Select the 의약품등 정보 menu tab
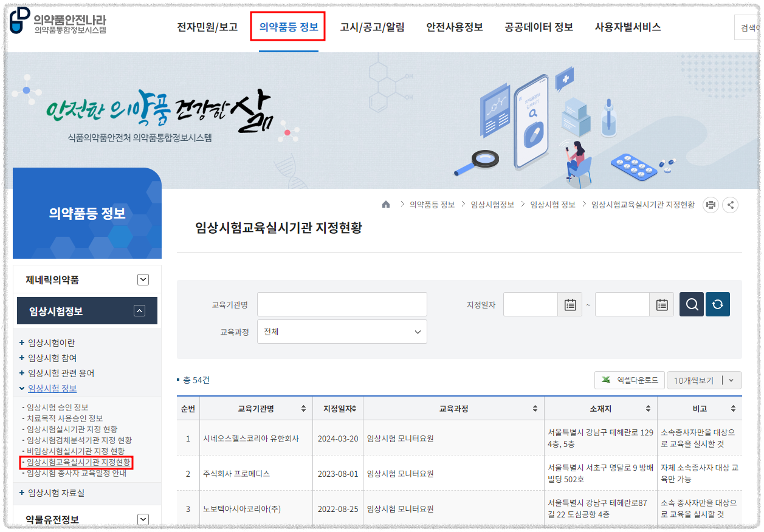The height and width of the screenshot is (532, 764). coord(287,27)
